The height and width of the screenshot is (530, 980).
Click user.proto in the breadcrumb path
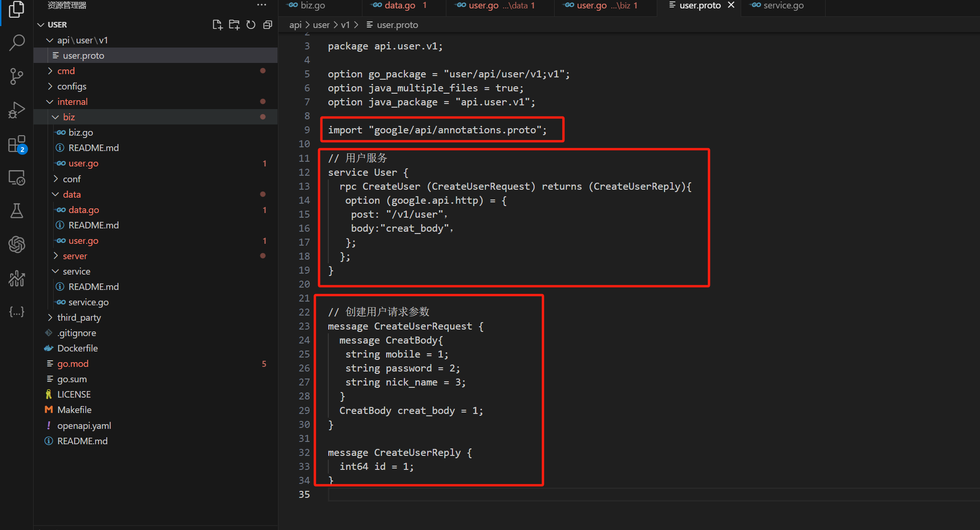point(397,25)
